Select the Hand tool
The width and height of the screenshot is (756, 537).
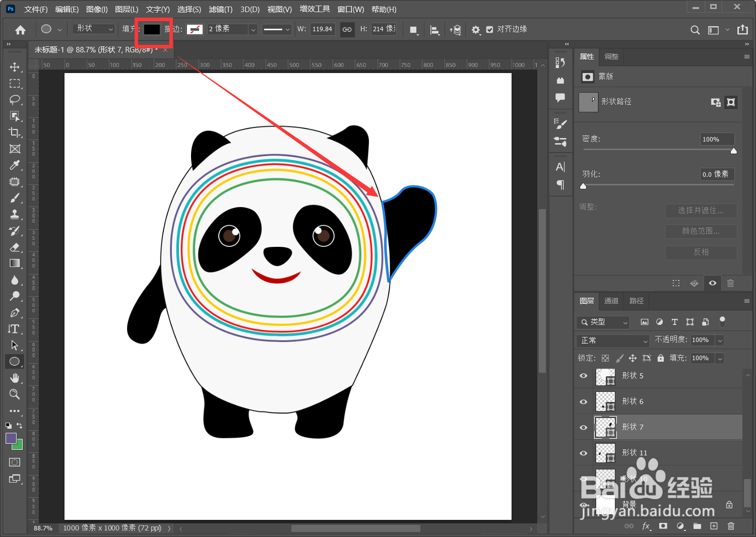point(15,378)
